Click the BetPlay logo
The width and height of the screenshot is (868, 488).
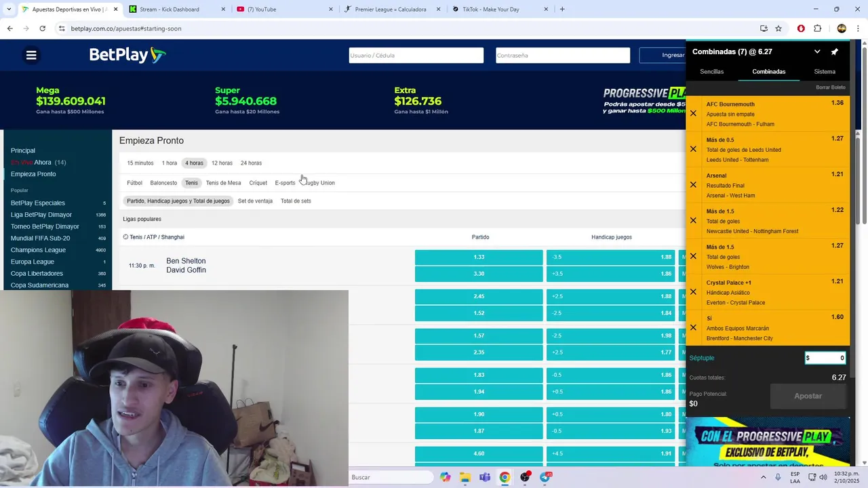127,55
